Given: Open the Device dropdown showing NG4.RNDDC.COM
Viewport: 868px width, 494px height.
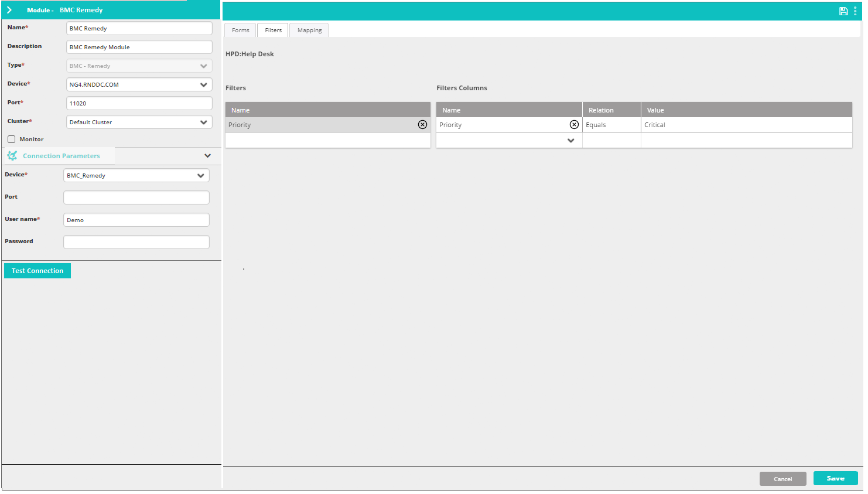Looking at the screenshot, I should (139, 85).
